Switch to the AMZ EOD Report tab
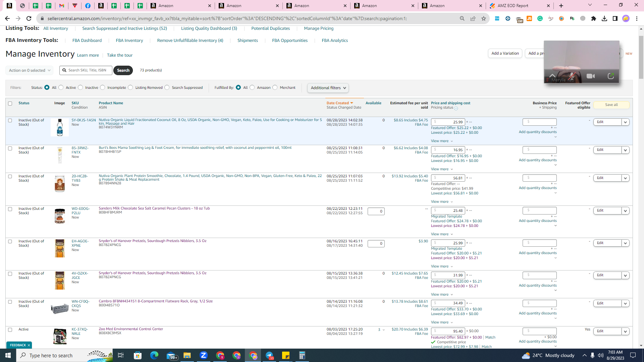The image size is (644, 362). [519, 6]
